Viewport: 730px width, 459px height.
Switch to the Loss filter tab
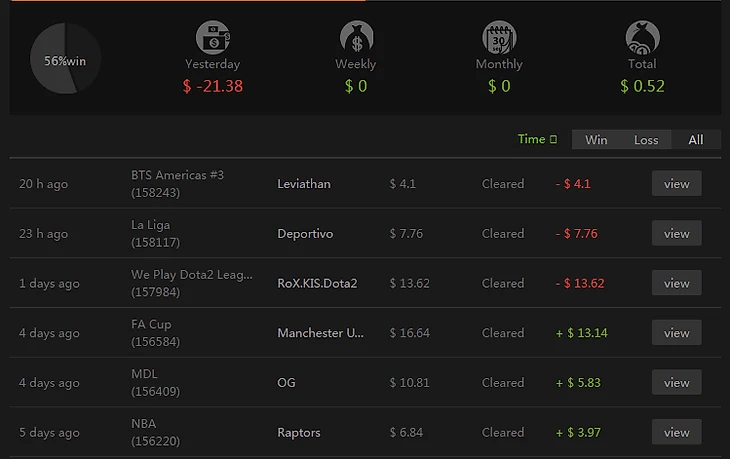tap(646, 140)
